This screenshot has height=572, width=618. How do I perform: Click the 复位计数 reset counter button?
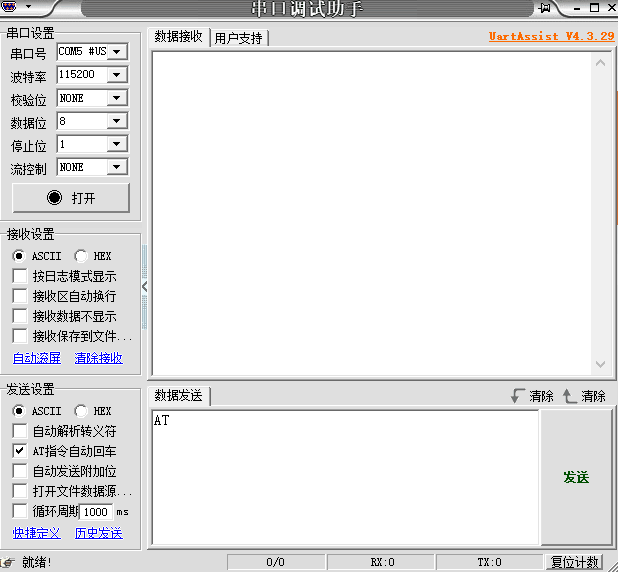point(575,562)
